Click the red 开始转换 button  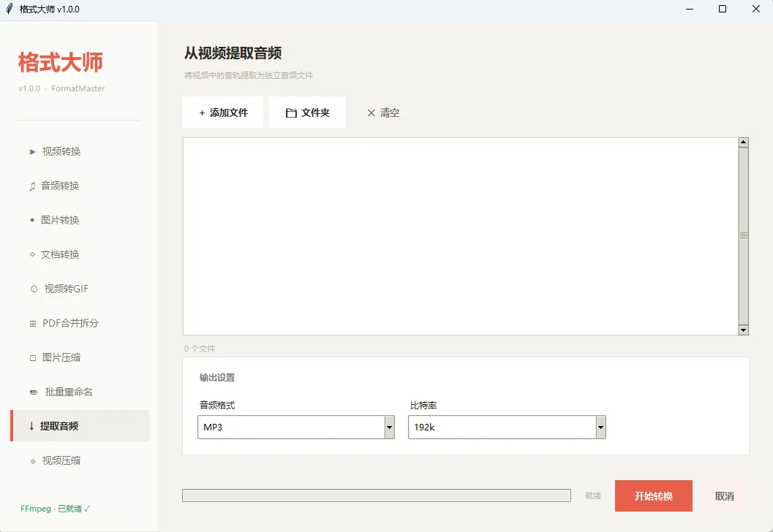pyautogui.click(x=654, y=496)
